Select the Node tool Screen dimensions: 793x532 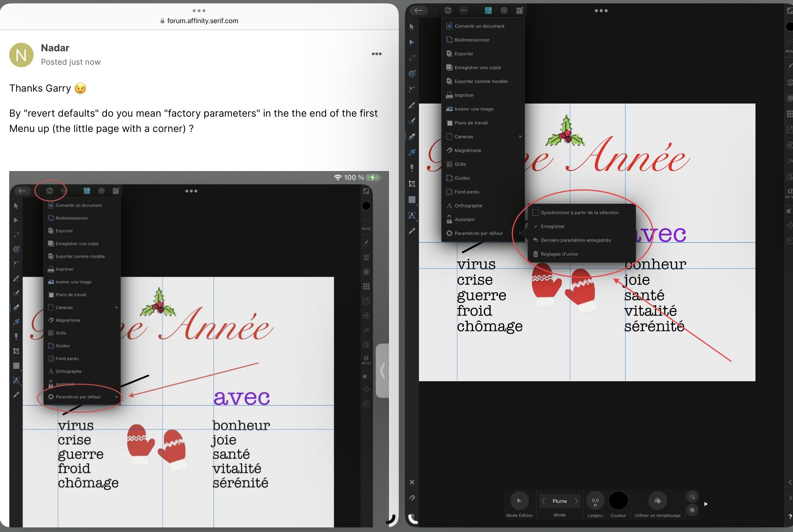[x=412, y=42]
